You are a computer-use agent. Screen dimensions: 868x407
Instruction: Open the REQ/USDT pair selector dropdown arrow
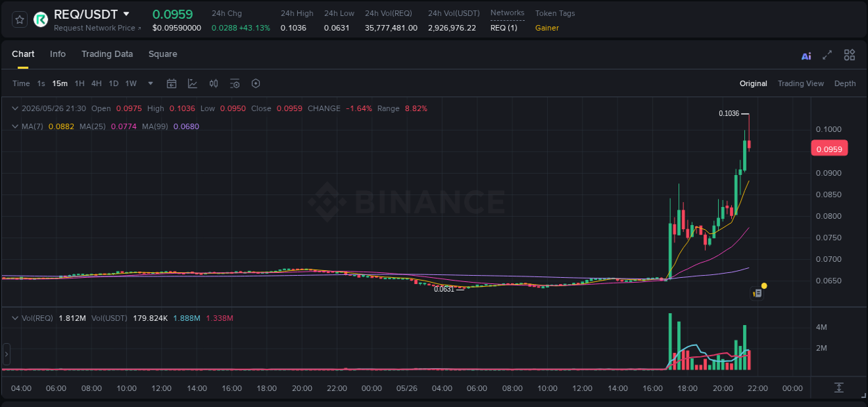click(x=126, y=14)
